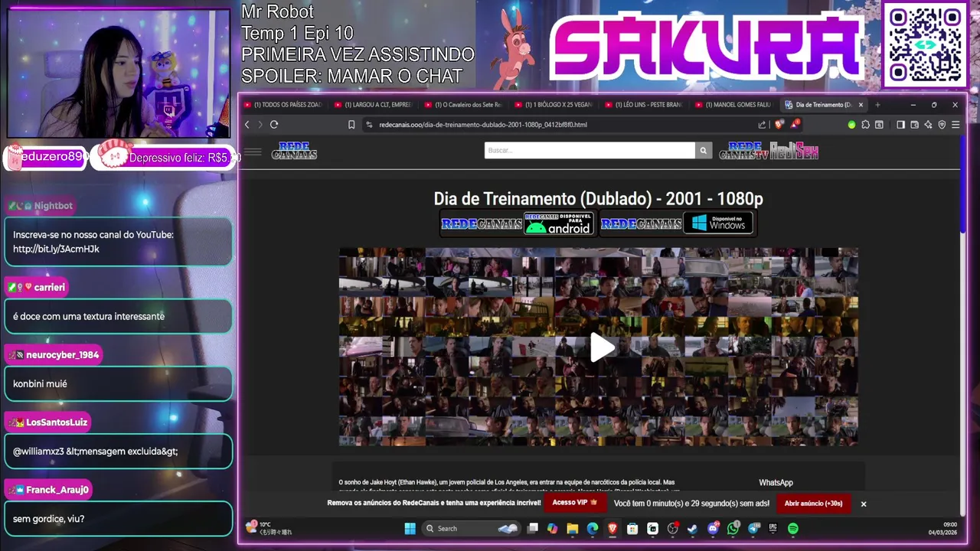The height and width of the screenshot is (551, 980).
Task: Switch to O Cavaleiro dos Sete Reinos tab
Action: (x=464, y=105)
